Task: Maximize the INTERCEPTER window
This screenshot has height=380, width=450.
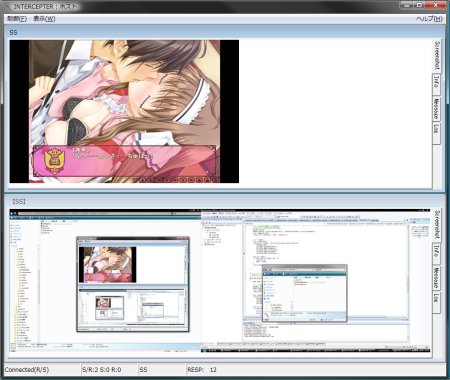Action: [x=419, y=5]
